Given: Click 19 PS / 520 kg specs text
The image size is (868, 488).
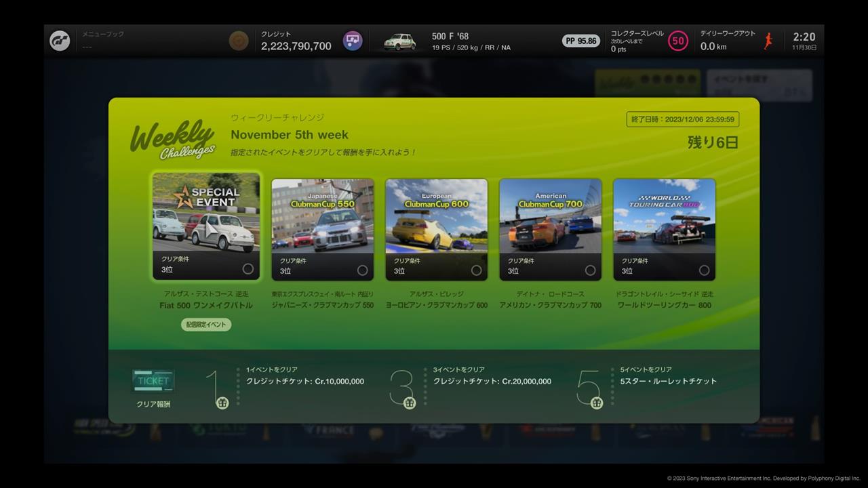Looking at the screenshot, I should click(x=471, y=47).
